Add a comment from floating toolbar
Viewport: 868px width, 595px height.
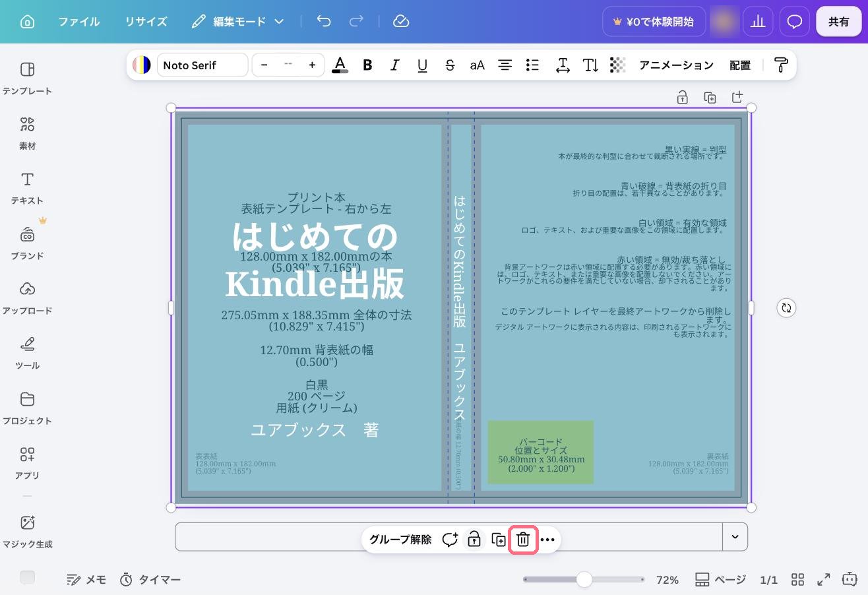450,540
